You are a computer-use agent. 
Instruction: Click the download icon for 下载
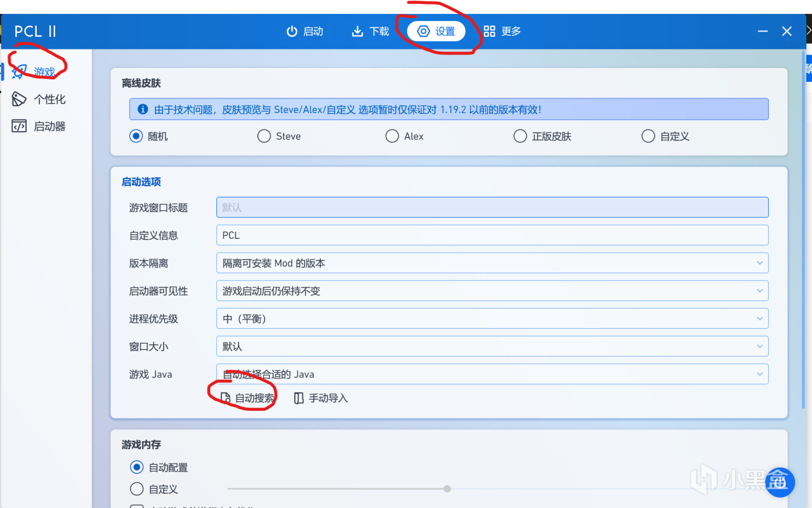tap(358, 31)
